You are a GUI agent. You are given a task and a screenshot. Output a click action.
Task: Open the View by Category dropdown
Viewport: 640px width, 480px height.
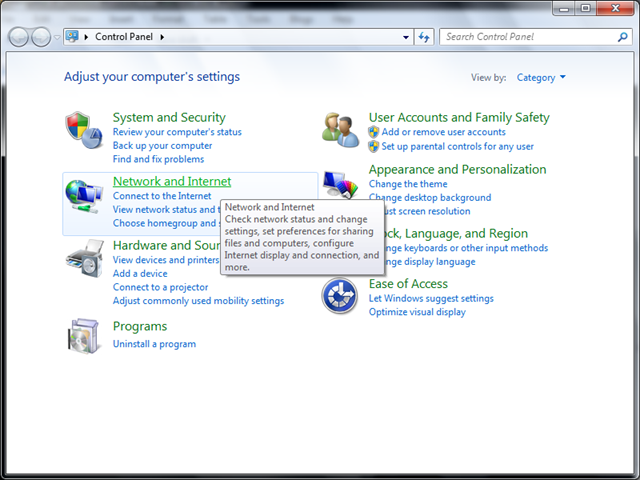coord(541,78)
